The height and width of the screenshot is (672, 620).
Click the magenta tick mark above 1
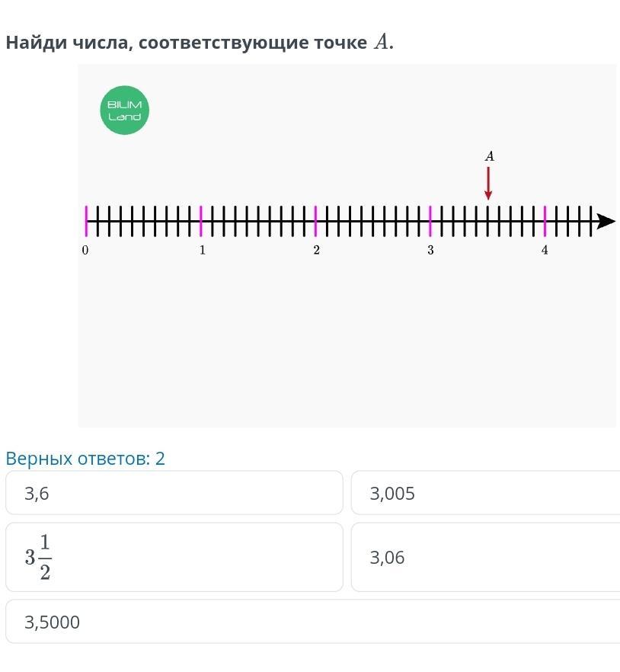click(x=201, y=221)
